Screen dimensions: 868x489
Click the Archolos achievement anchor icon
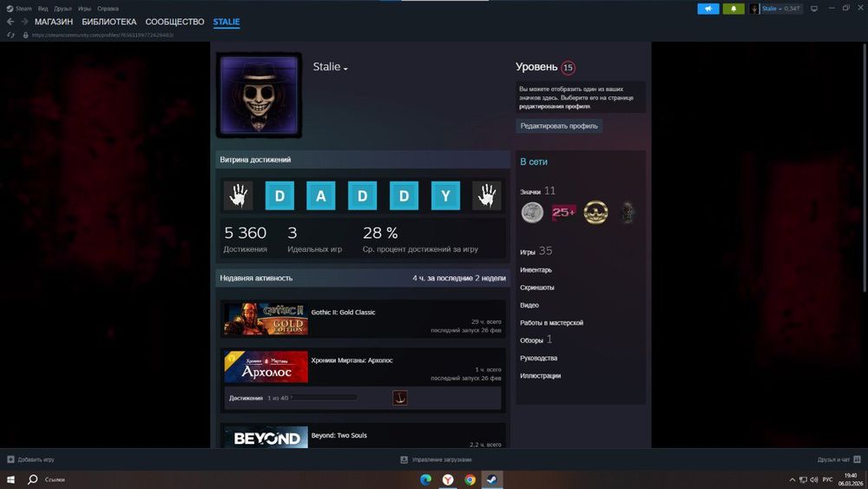[399, 398]
